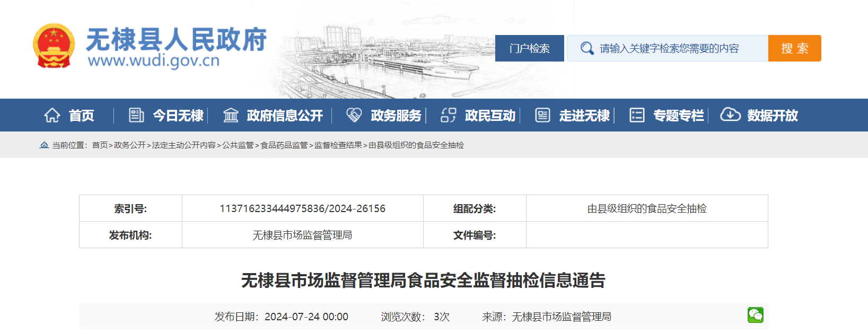Share the article via WeChat icon

point(755,315)
